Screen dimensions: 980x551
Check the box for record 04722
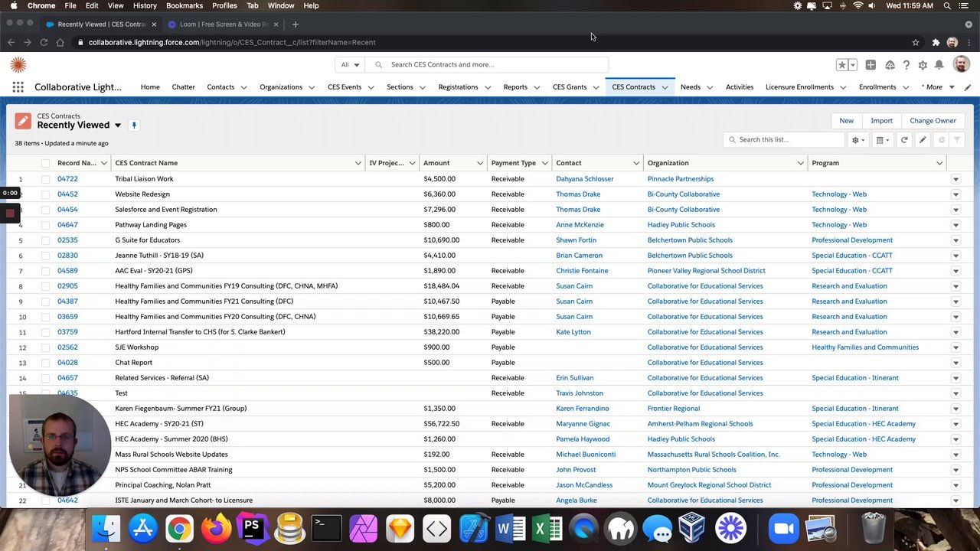click(x=45, y=179)
